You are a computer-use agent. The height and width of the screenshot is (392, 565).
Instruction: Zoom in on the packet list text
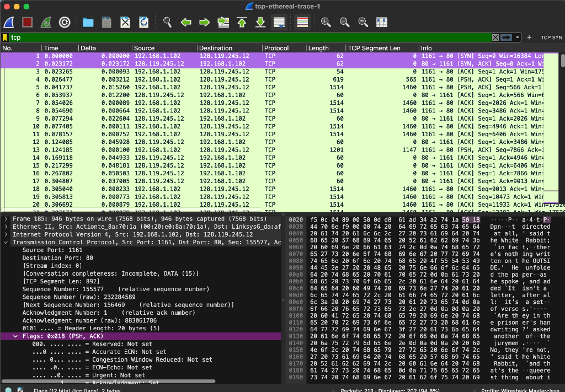[x=326, y=22]
